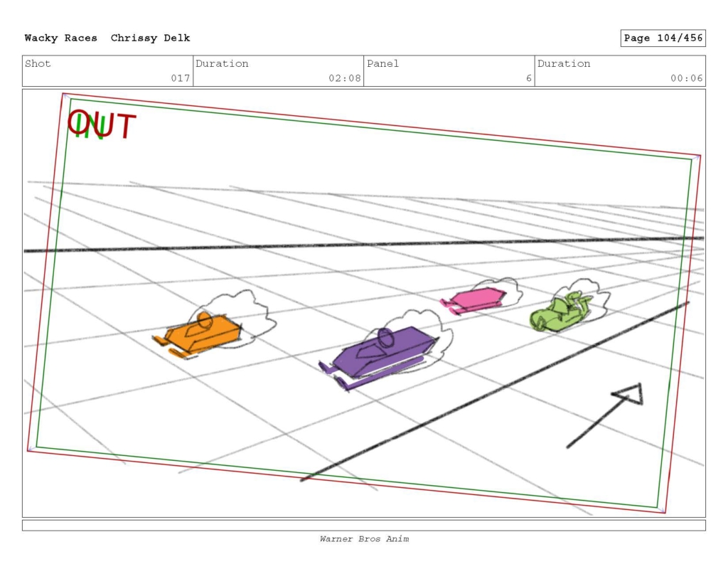
Task: Click the green race car drawing
Action: coord(561,312)
